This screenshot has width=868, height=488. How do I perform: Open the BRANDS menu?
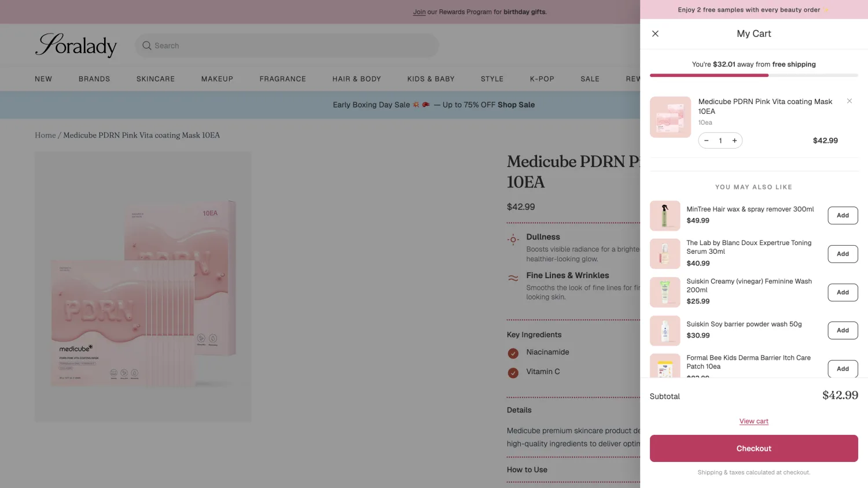click(94, 79)
